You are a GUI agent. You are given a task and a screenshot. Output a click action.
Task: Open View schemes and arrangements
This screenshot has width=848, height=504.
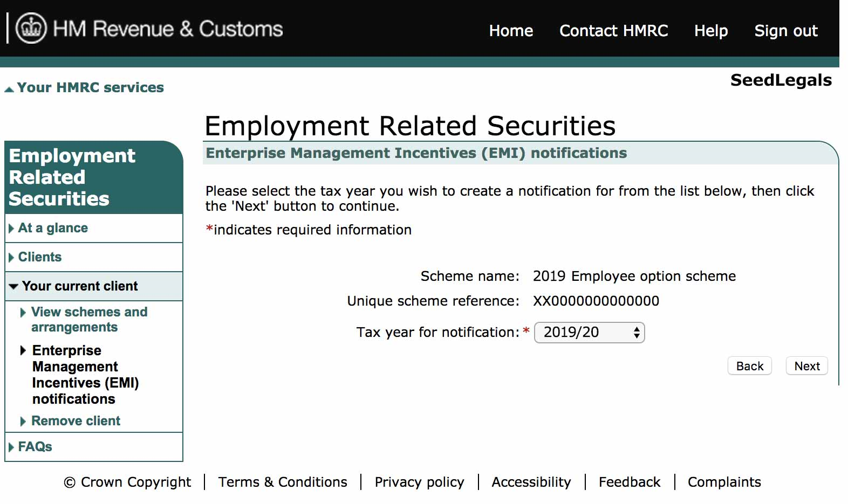[89, 320]
